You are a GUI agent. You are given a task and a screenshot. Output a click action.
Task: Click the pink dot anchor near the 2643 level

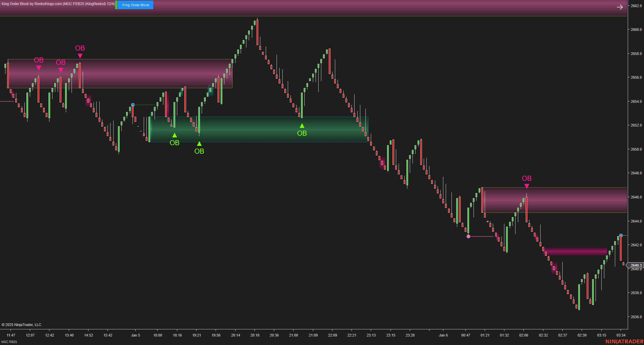468,236
